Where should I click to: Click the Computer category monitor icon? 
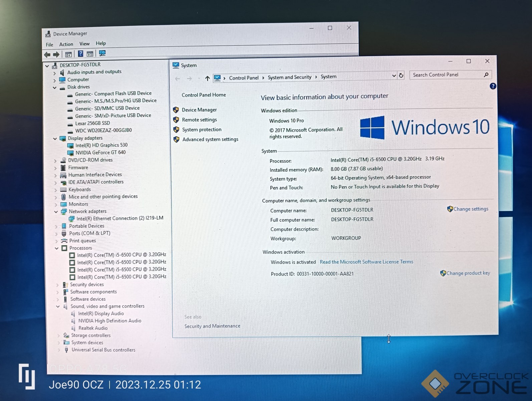click(x=62, y=80)
